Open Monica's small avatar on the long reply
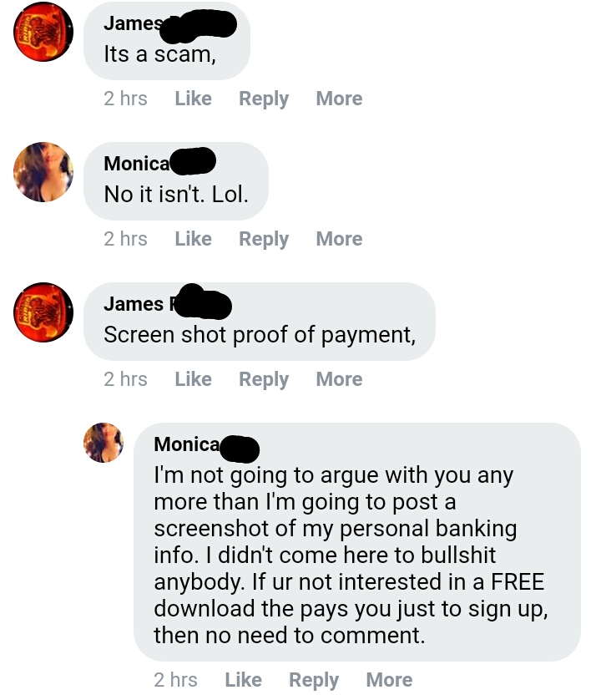Image resolution: width=601 pixels, height=700 pixels. pyautogui.click(x=104, y=443)
